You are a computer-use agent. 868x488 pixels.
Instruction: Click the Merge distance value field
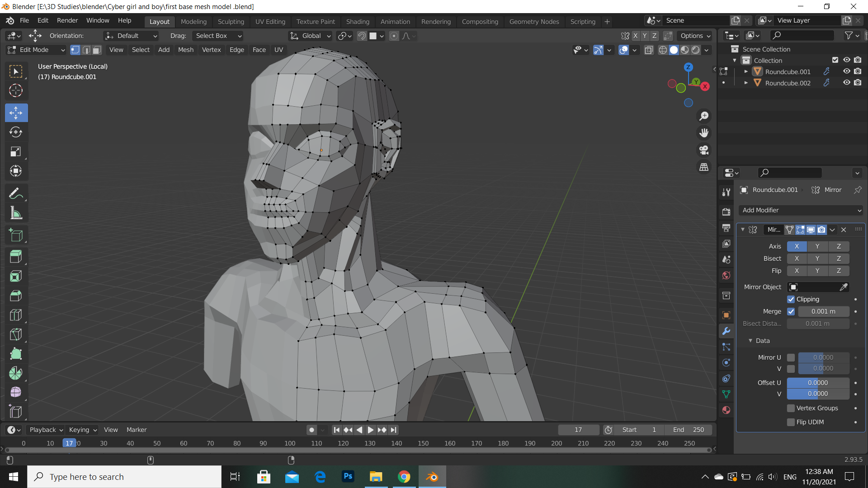tap(823, 311)
